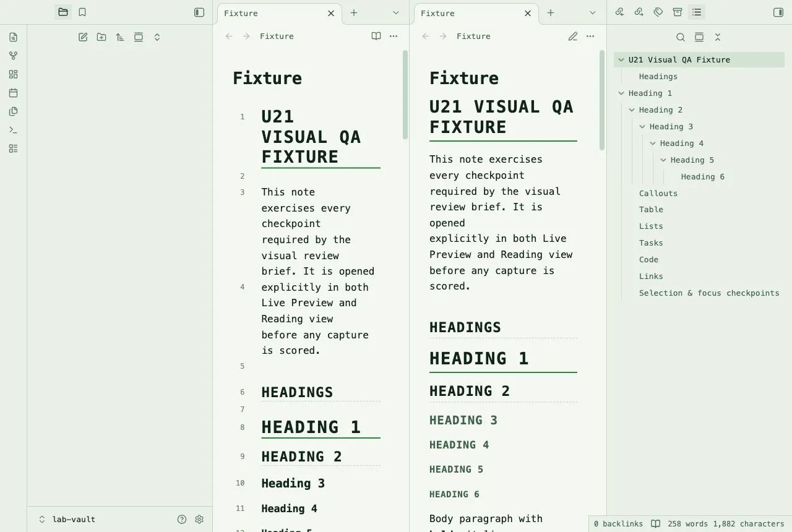792x532 pixels.
Task: Toggle the outline panel's auto-reveal button
Action: (699, 37)
